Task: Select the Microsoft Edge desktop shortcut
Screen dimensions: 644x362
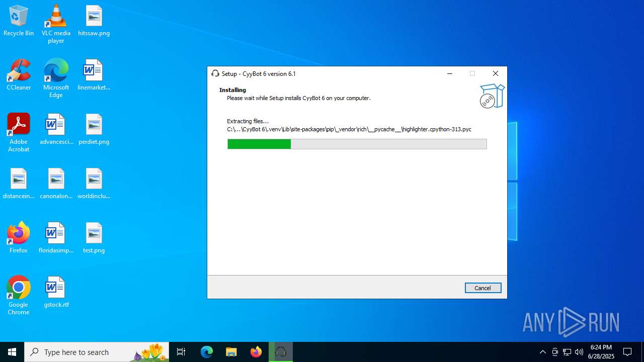Action: [56, 78]
